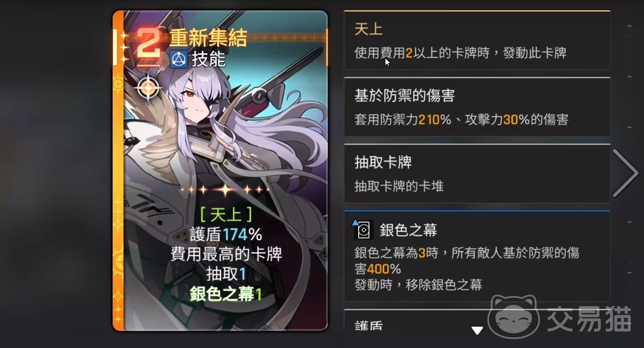Go to next card with right chevron
Screen dimensions: 644x348
[625, 173]
